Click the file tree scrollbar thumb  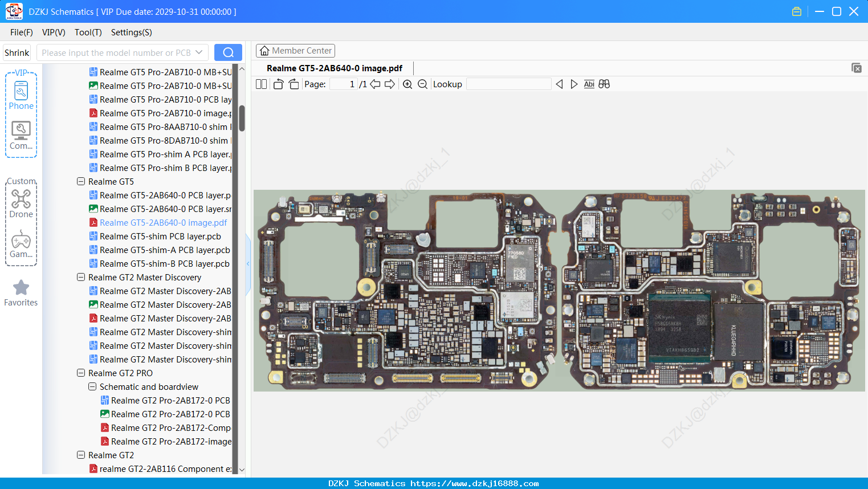(242, 118)
